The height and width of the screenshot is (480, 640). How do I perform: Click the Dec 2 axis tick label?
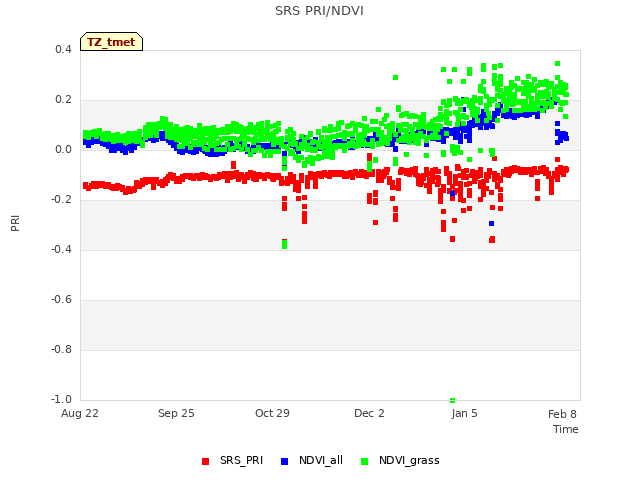tap(369, 413)
